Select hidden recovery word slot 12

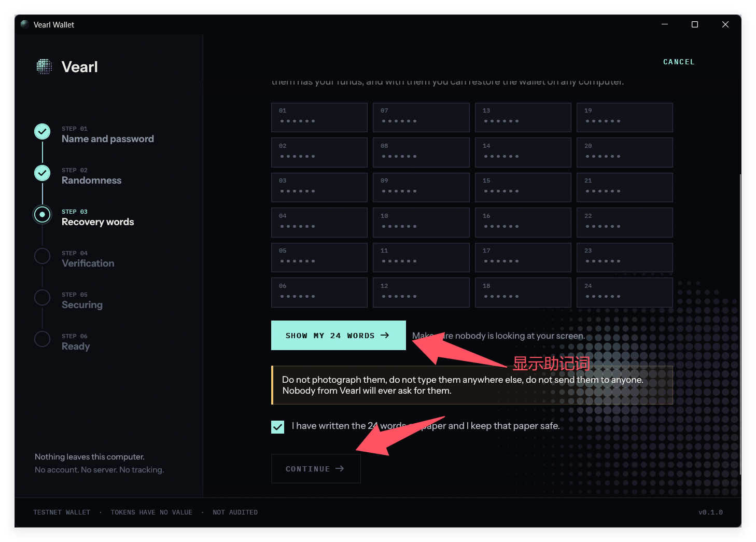coord(421,293)
